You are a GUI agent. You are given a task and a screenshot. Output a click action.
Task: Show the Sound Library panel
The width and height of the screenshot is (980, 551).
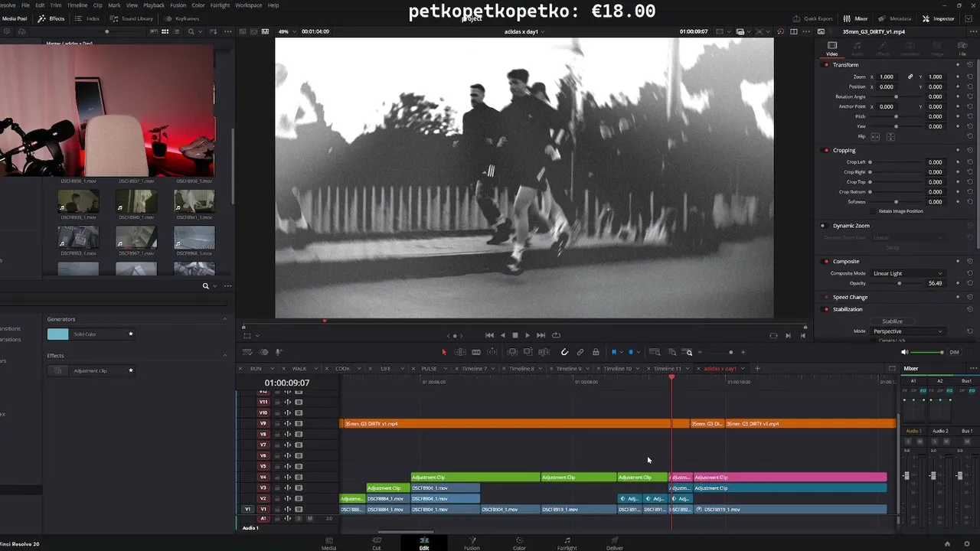point(132,18)
